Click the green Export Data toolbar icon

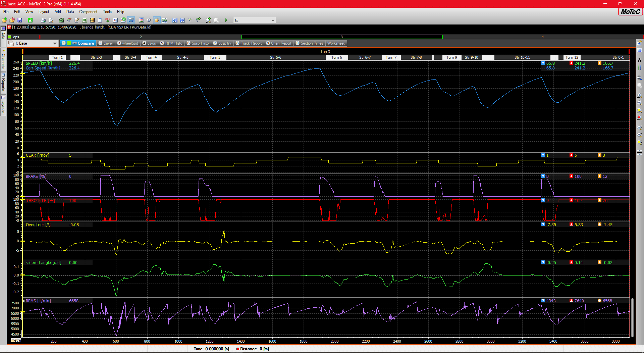30,20
